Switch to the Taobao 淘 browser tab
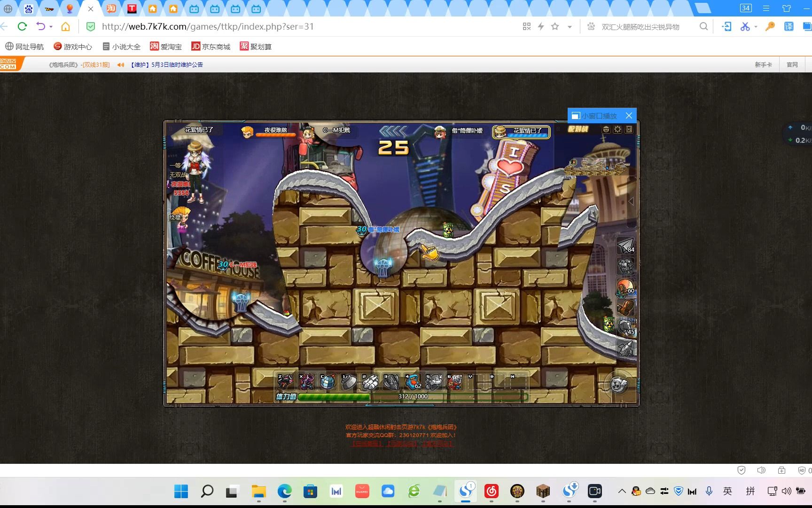812x508 pixels. 111,8
